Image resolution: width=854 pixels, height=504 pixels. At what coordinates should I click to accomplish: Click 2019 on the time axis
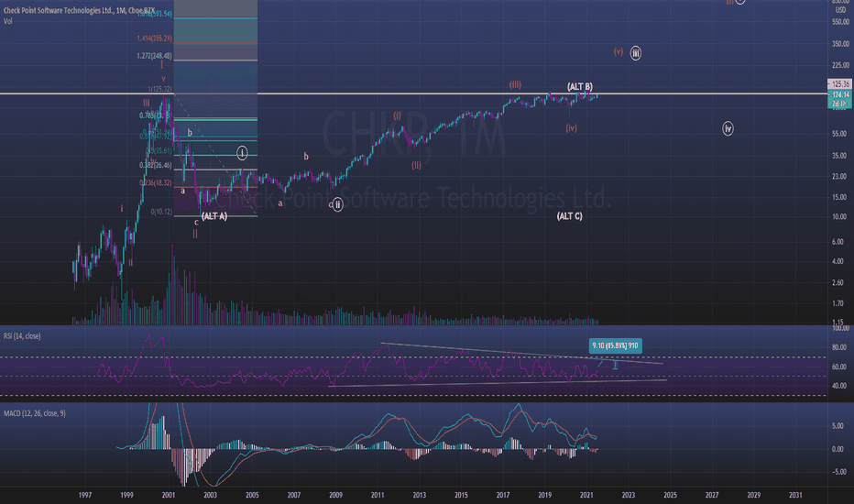(544, 495)
